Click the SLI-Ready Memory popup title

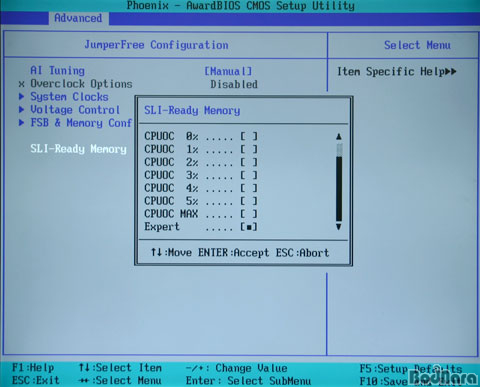tap(192, 110)
